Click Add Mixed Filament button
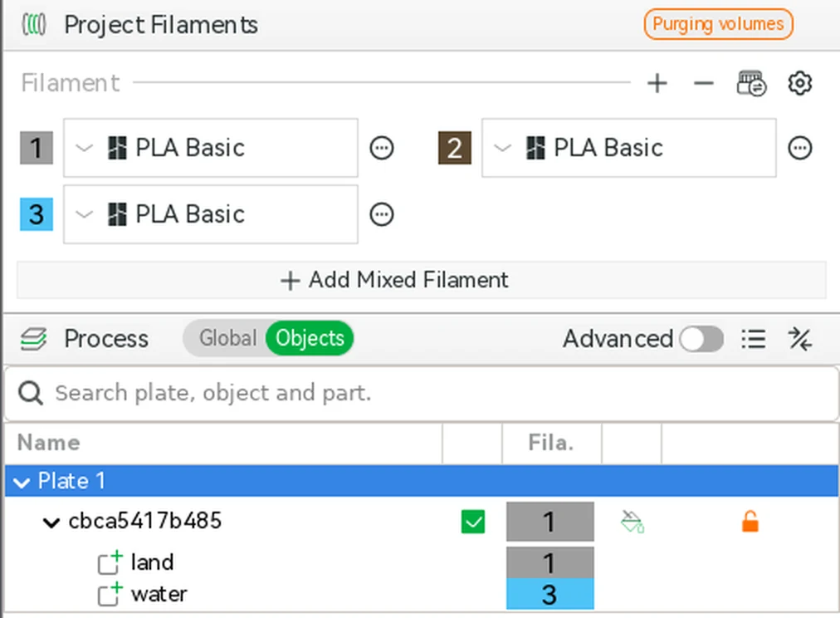This screenshot has height=618, width=840. click(421, 280)
